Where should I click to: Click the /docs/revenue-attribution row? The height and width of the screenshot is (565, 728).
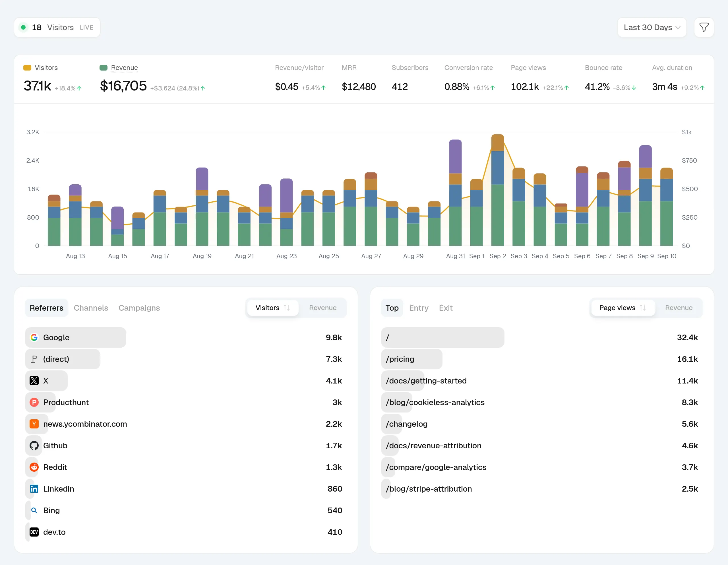click(x=542, y=446)
